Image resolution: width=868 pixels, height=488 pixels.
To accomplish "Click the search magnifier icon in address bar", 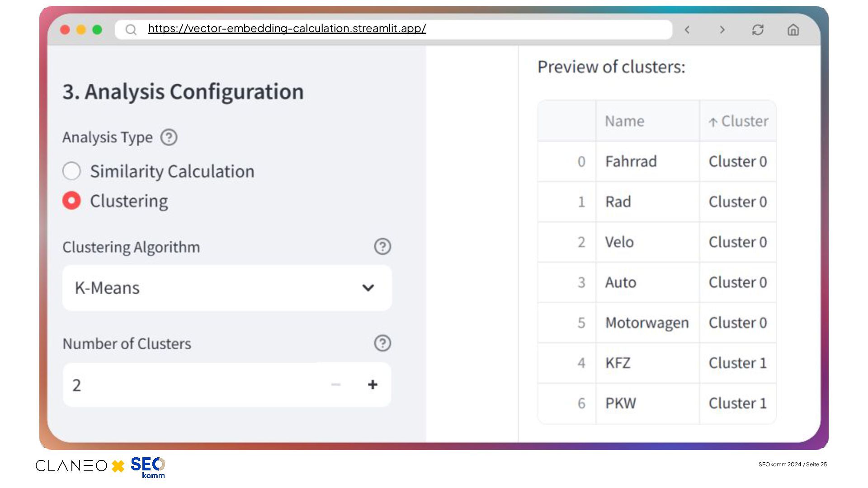I will [131, 30].
